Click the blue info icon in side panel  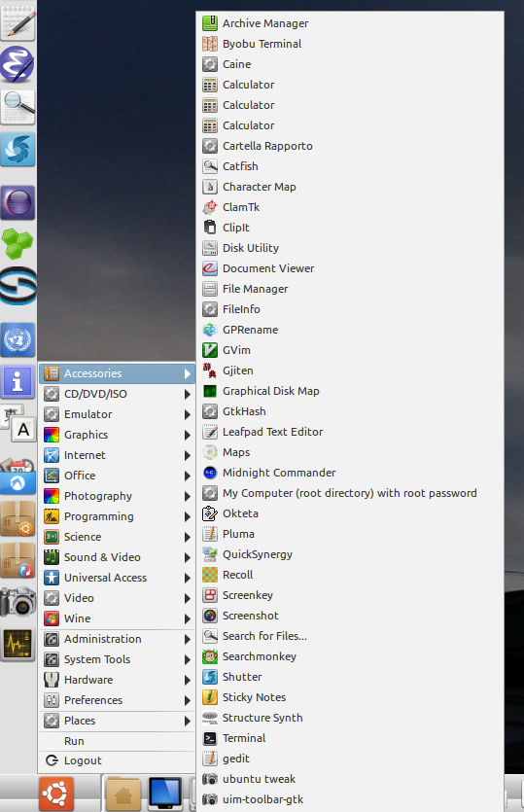[x=17, y=381]
